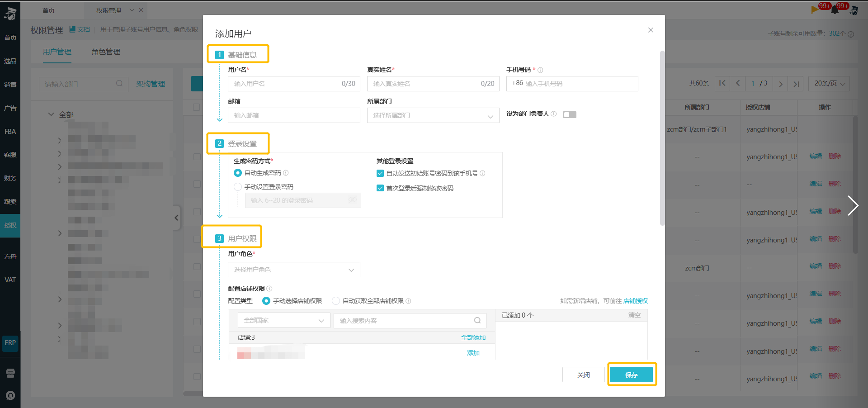Viewport: 868px width, 408px height.
Task: Open 选品 in the sidebar menu
Action: point(10,61)
